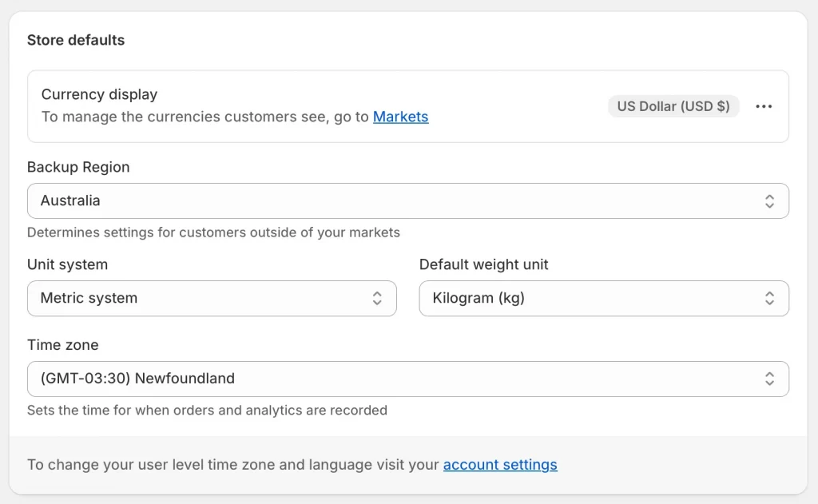818x504 pixels.
Task: Open the three-dot menu for Currency display
Action: tap(764, 106)
